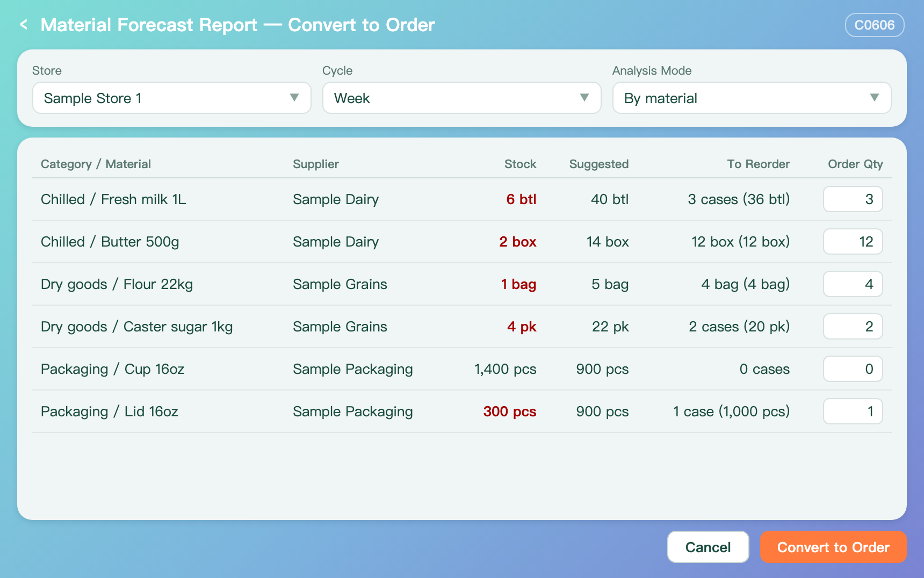This screenshot has height=578, width=924.
Task: Click Cancel button
Action: 708,547
